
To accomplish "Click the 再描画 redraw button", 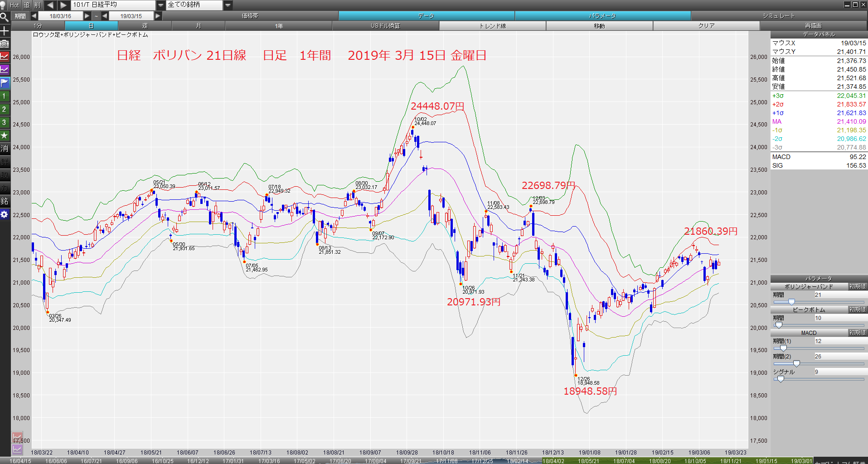I will click(x=814, y=26).
